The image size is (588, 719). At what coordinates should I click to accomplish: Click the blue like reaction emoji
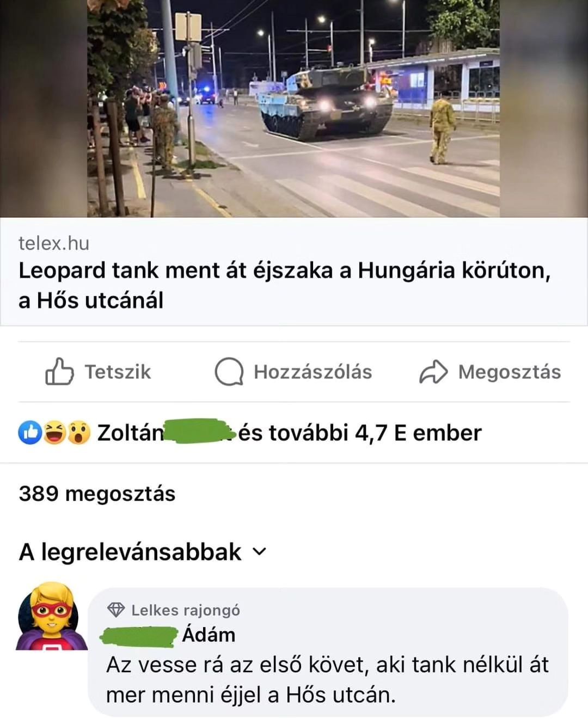point(30,433)
